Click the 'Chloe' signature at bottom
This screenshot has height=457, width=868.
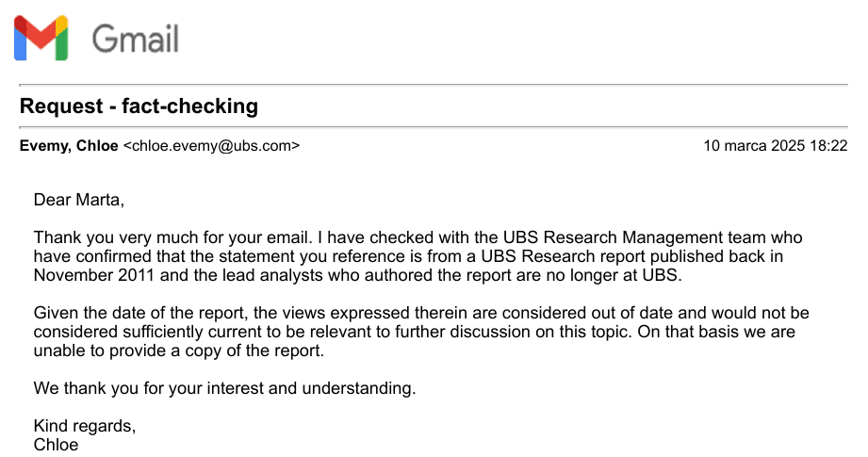point(56,444)
